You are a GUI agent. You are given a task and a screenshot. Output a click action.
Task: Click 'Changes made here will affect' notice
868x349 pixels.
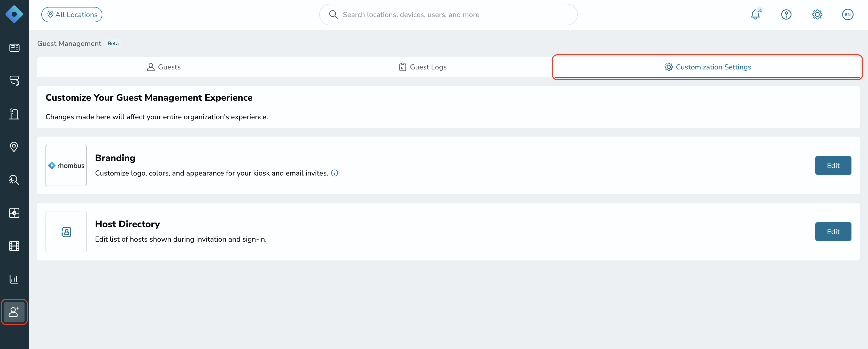(157, 117)
